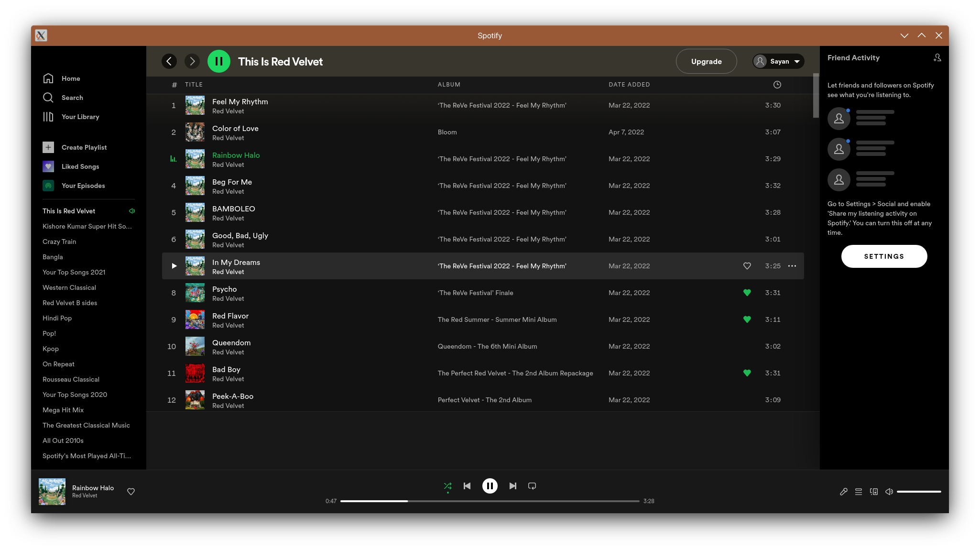980x550 pixels.
Task: Sort tracks by TITLE column header
Action: coord(194,85)
